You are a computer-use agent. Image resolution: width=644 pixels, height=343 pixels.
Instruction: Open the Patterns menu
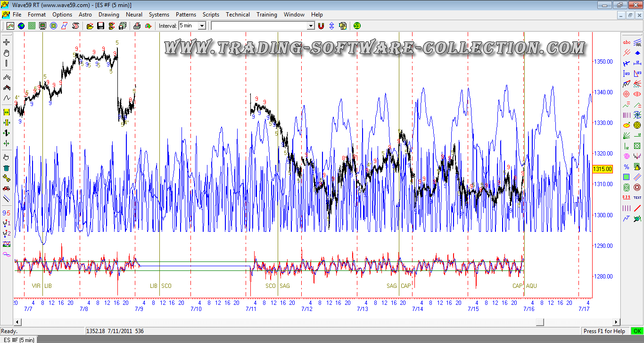[186, 15]
